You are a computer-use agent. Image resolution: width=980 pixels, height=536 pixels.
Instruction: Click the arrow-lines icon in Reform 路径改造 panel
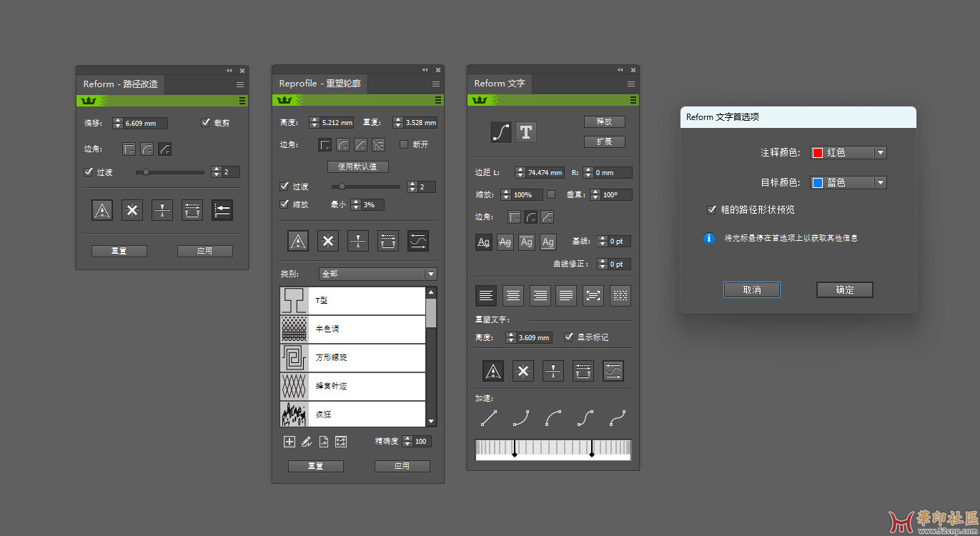222,210
